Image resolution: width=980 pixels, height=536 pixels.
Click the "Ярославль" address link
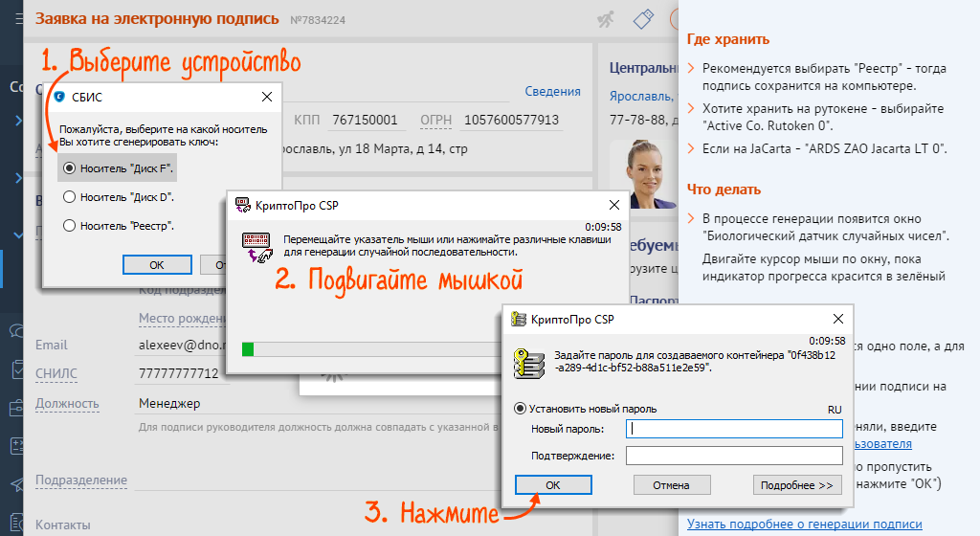[643, 97]
